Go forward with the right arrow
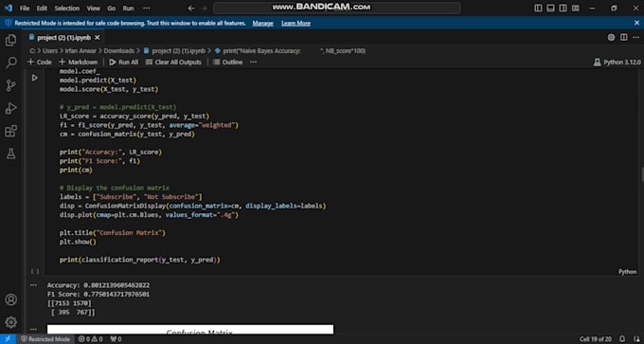The height and width of the screenshot is (344, 644). [x=205, y=9]
